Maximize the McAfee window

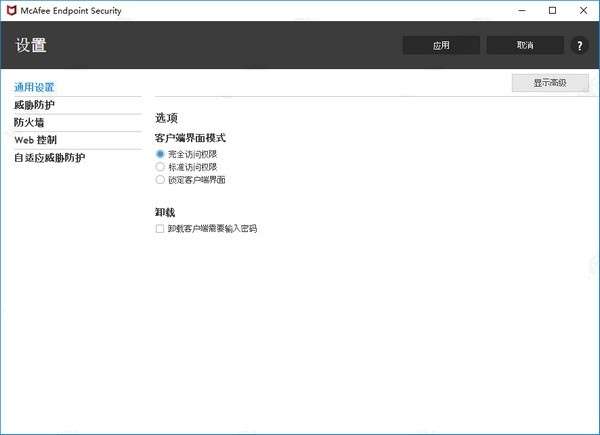pyautogui.click(x=553, y=11)
